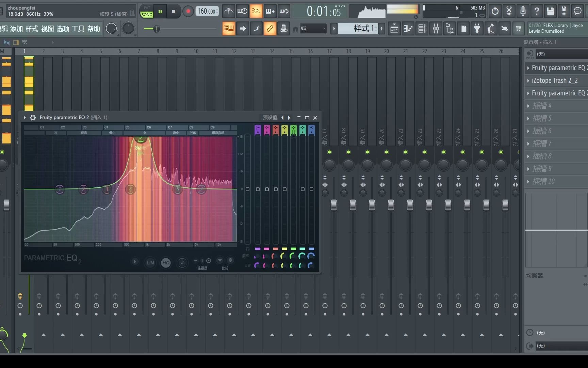This screenshot has height=368, width=588.
Task: Mute mixer insert 24 via green LED
Action: [462, 152]
